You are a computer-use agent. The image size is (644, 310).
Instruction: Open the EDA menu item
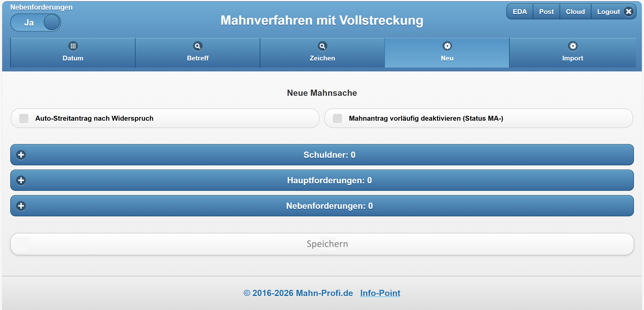[x=519, y=12]
